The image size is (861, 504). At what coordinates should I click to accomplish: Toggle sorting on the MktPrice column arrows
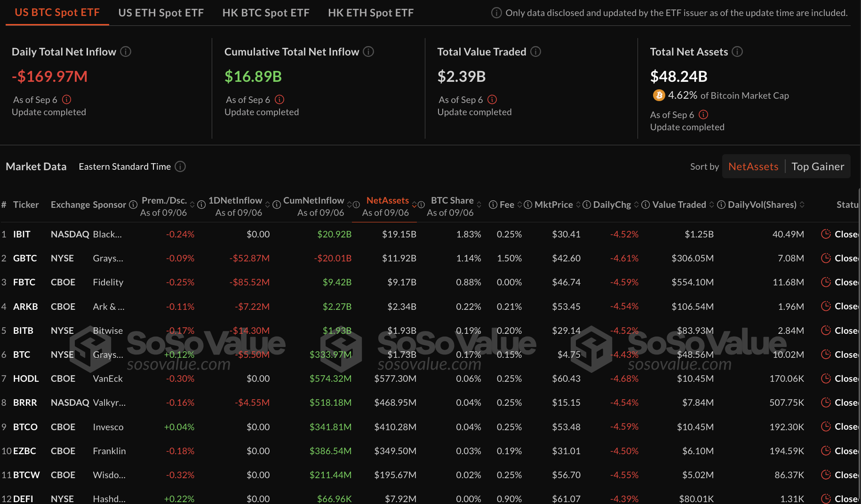click(x=578, y=205)
